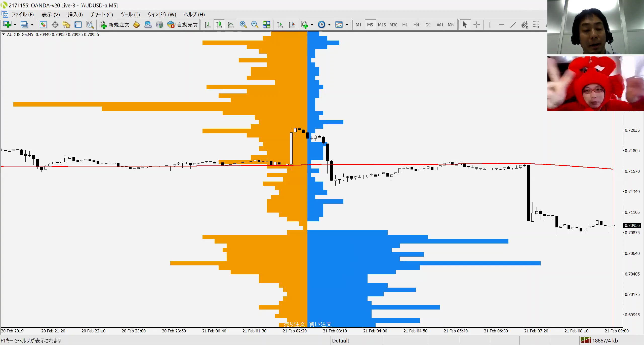Select the trendline drawing tool

tap(513, 25)
